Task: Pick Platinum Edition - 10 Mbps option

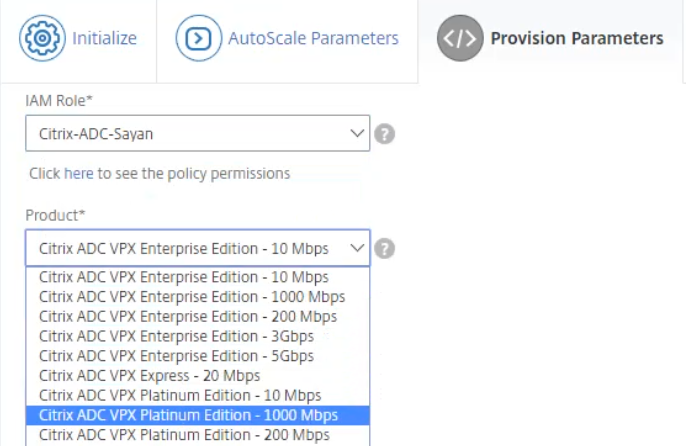Action: pyautogui.click(x=180, y=395)
